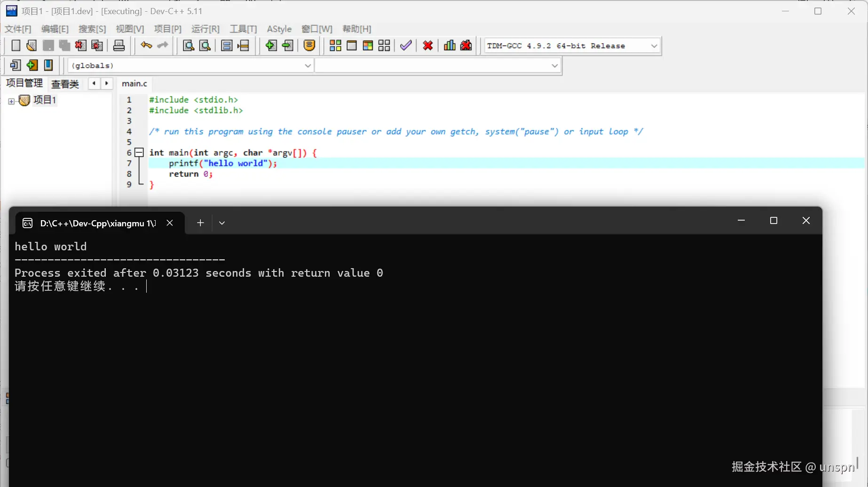Click the right tab-scroll arrow
This screenshot has height=487, width=868.
pos(107,83)
